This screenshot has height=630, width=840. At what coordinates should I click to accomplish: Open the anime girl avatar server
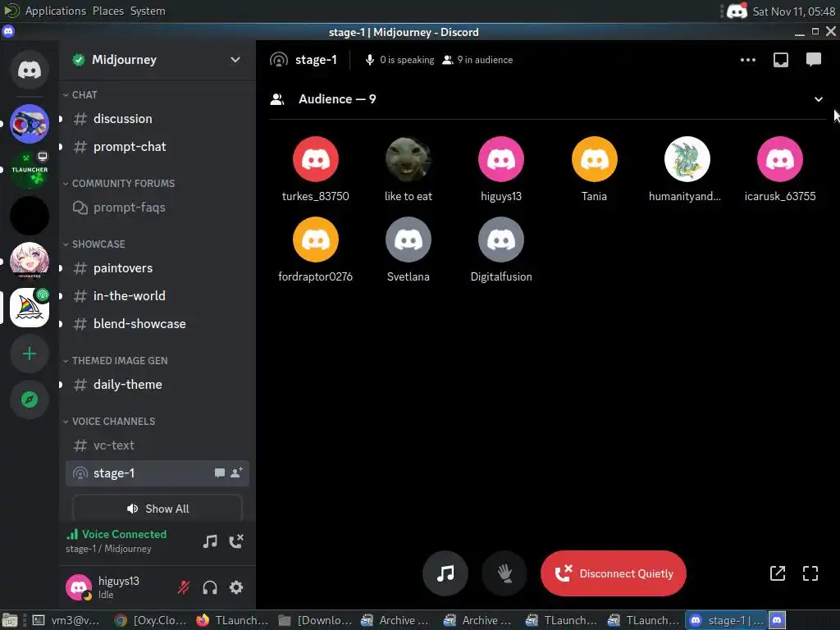pyautogui.click(x=30, y=261)
